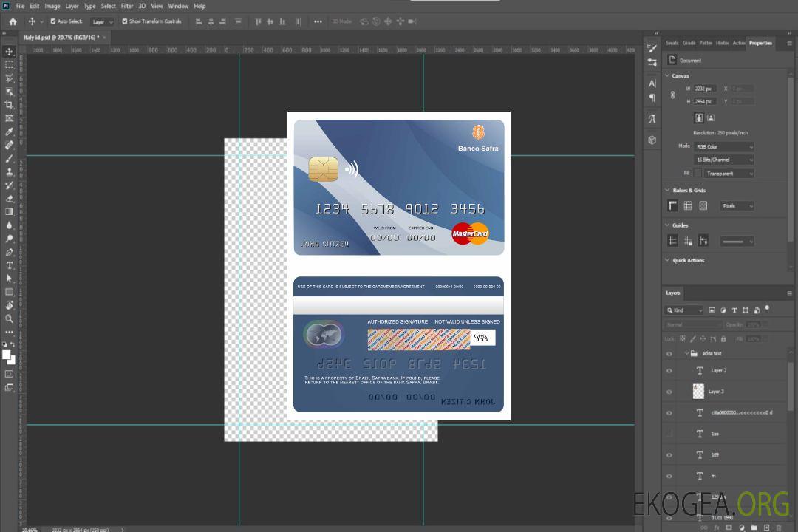Select the Zoom tool
This screenshot has width=798, height=532.
click(9, 318)
